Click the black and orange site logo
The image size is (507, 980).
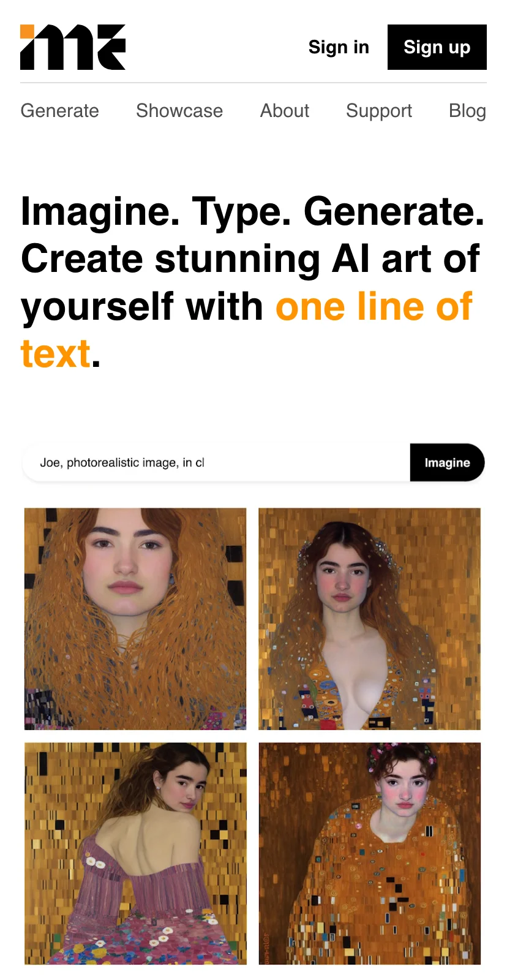pos(73,47)
